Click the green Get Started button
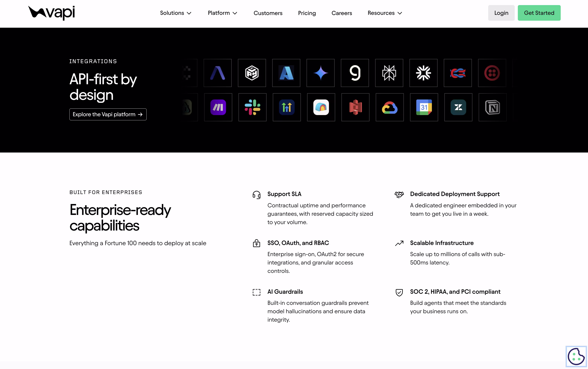588x369 pixels. tap(539, 13)
